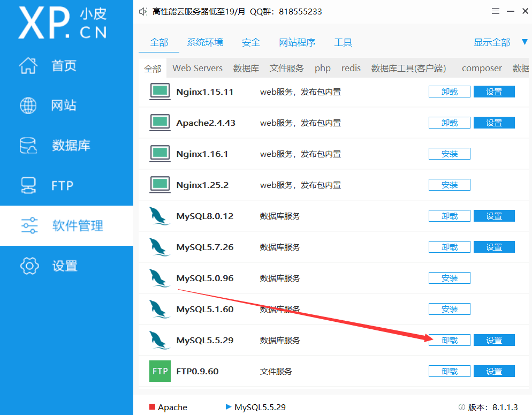This screenshot has width=532, height=415.
Task: Install MySQL5.1.60 via 安装
Action: [450, 309]
